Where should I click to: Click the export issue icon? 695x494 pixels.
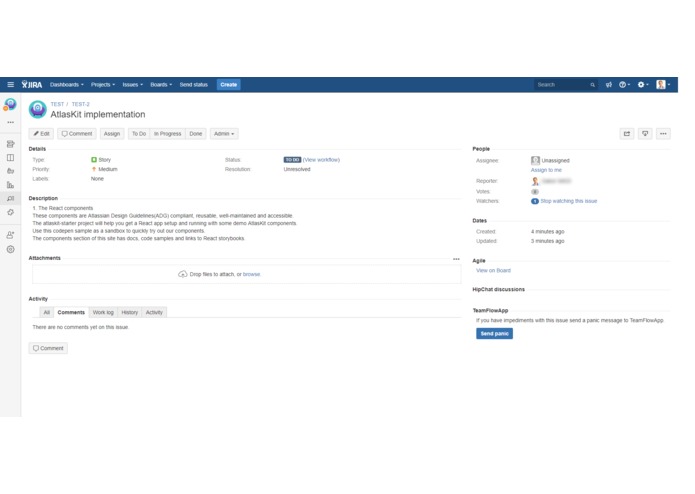point(645,134)
